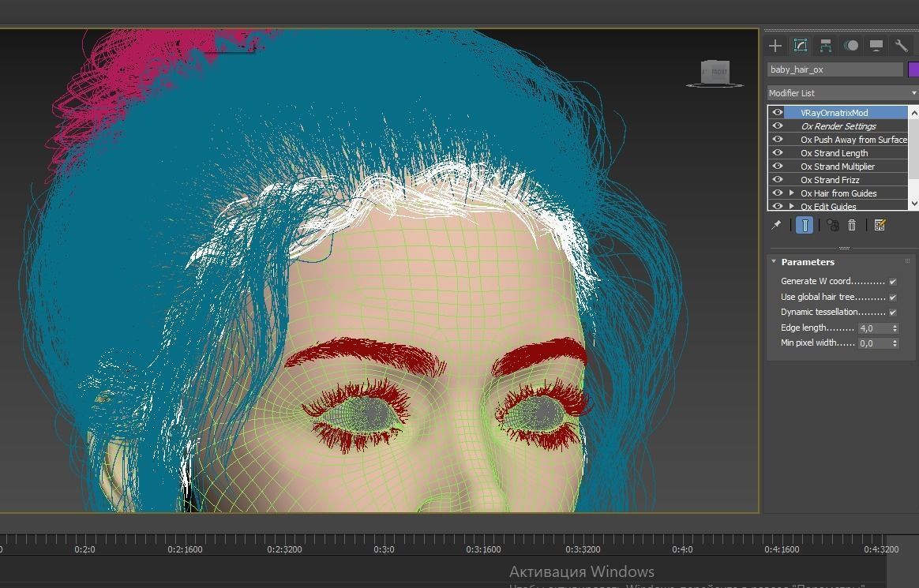Toggle Show end result button
This screenshot has width=919, height=588.
[x=805, y=226]
